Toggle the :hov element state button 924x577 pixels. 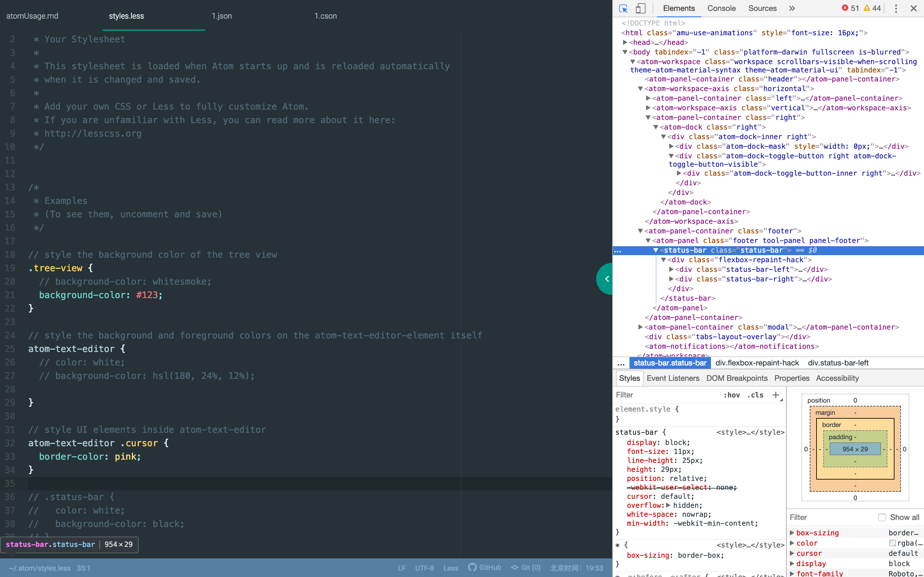732,395
